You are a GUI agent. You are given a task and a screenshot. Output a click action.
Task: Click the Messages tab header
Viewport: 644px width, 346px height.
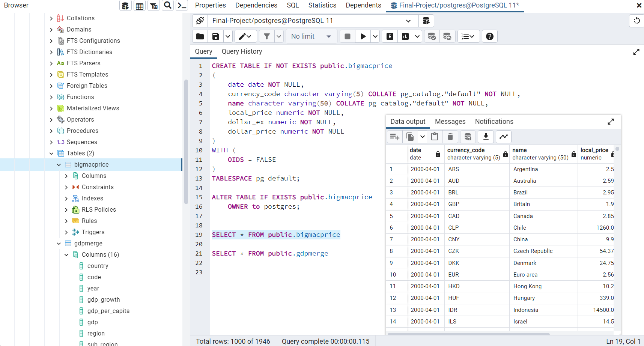[x=450, y=121]
